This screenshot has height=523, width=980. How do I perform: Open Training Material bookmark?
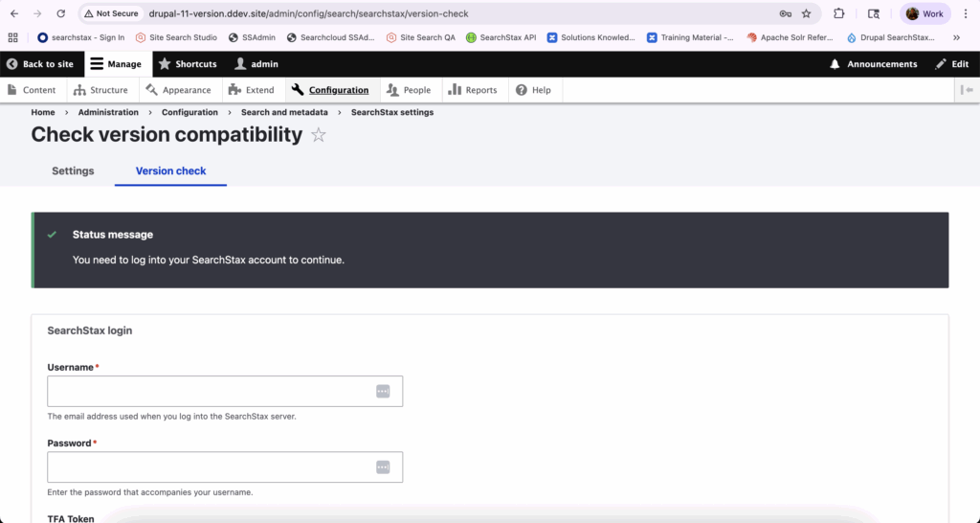(691, 37)
